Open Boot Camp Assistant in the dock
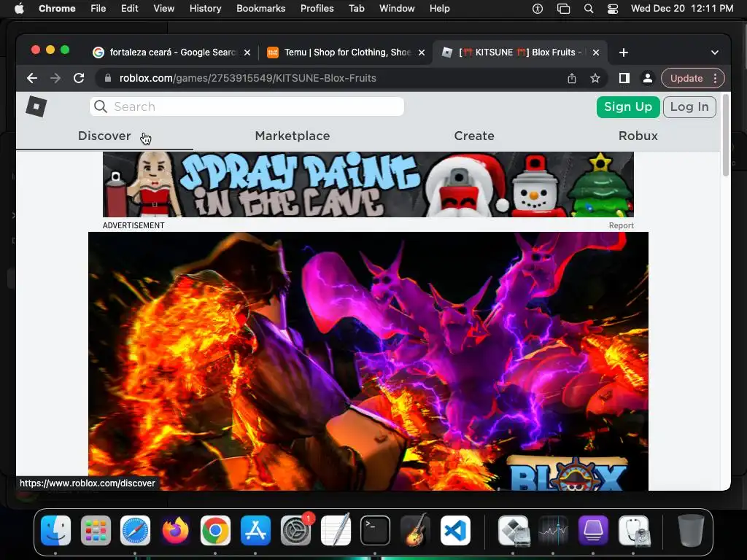Viewport: 747px width, 560px height. [x=514, y=531]
